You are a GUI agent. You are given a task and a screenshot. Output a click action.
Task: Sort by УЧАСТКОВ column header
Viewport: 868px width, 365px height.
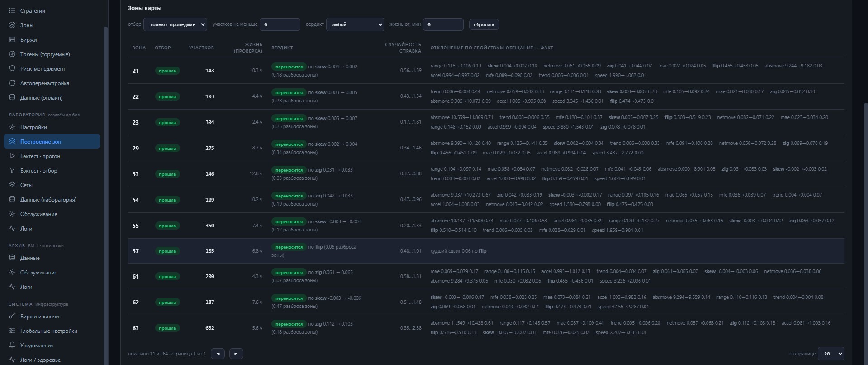point(201,48)
